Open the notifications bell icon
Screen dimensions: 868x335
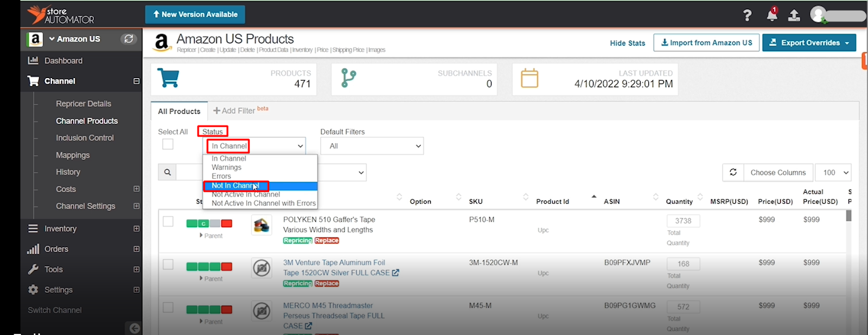pyautogui.click(x=772, y=15)
